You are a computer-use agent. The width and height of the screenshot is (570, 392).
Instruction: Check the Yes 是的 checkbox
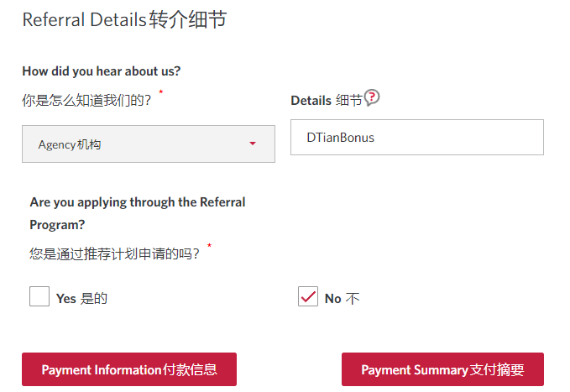(39, 296)
